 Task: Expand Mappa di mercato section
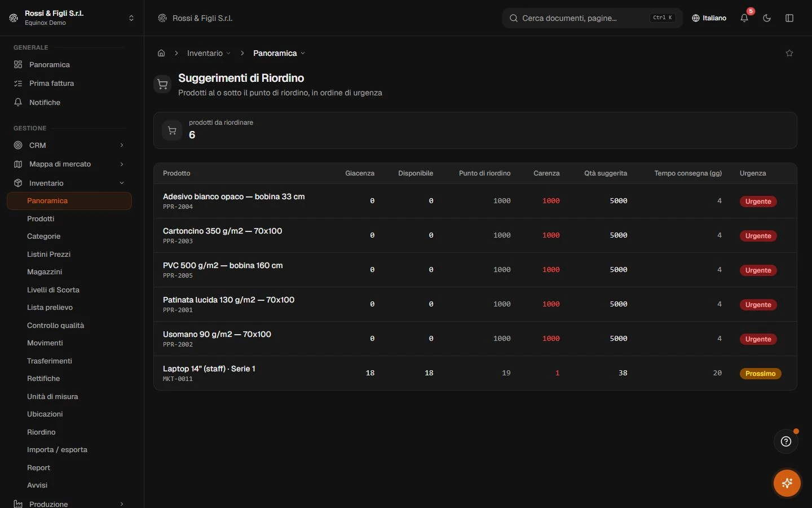[x=69, y=164]
